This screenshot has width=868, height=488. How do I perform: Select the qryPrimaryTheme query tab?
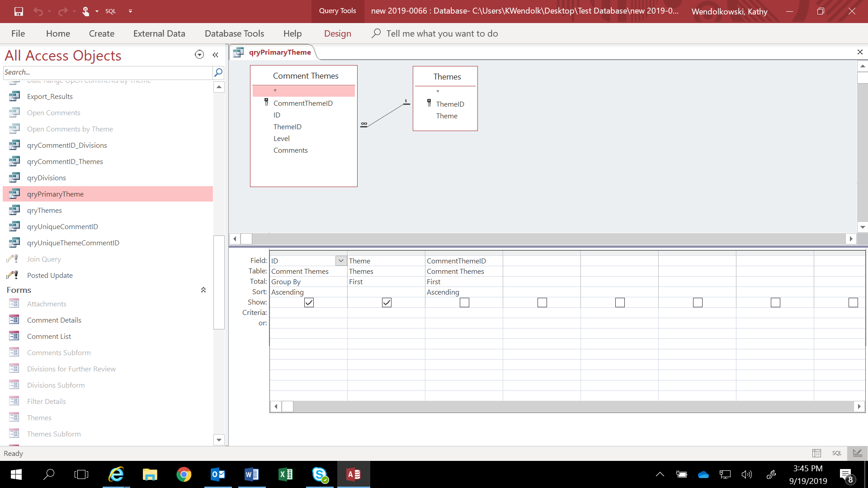(x=279, y=52)
